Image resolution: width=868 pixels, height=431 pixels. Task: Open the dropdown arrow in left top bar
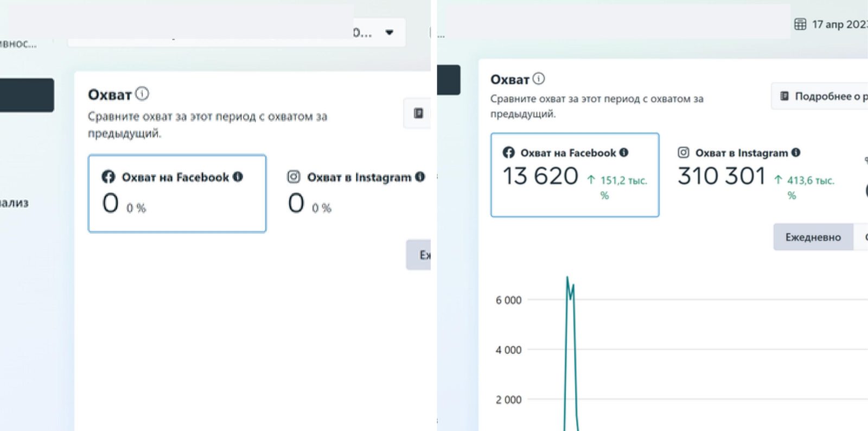tap(389, 33)
